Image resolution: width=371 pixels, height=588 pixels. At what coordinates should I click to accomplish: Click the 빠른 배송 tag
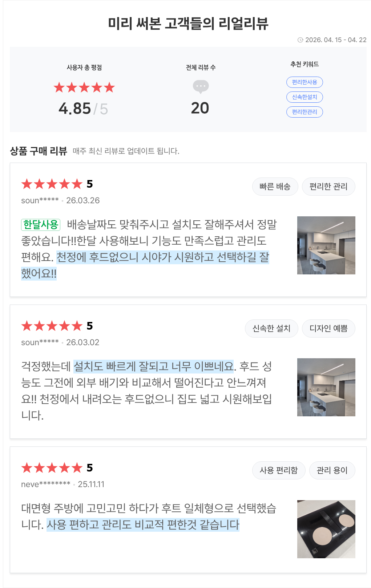(275, 187)
